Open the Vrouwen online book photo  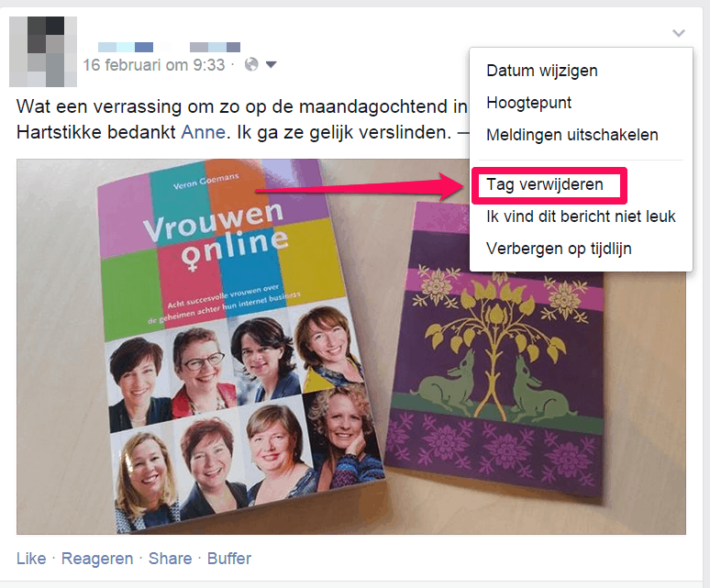pyautogui.click(x=351, y=346)
